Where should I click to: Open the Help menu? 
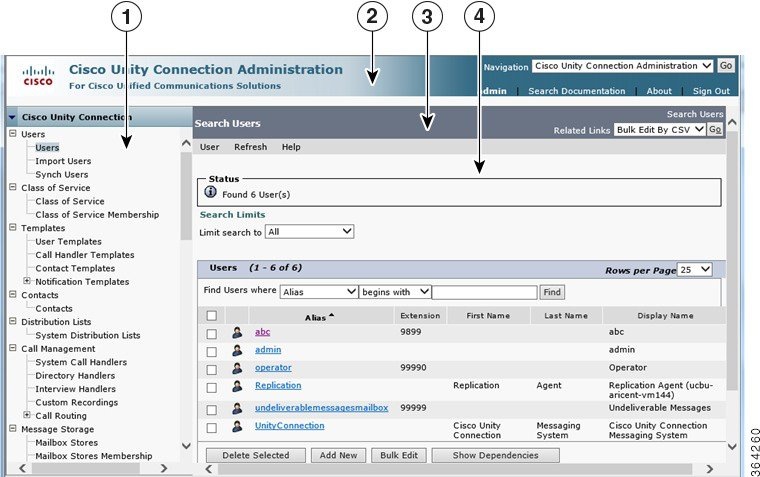point(290,147)
